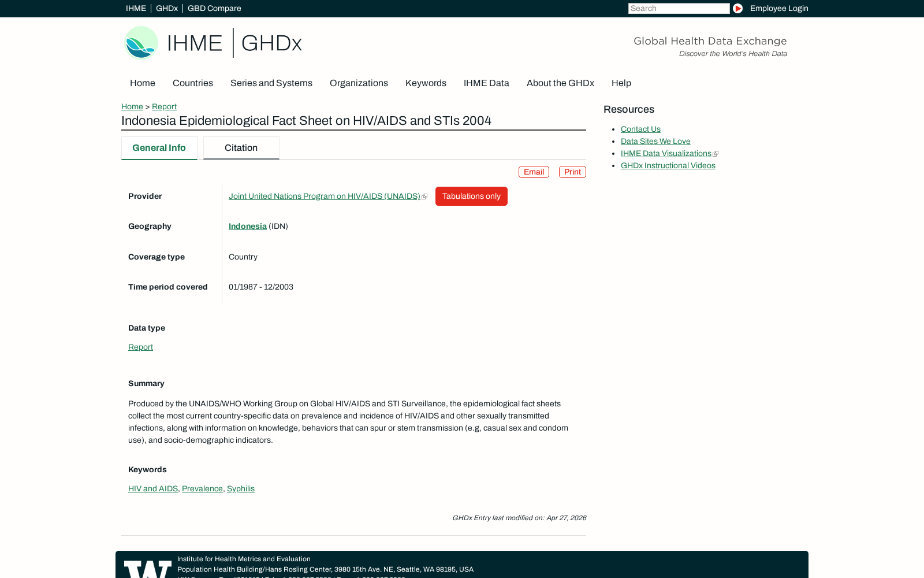Viewport: 924px width, 578px height.
Task: Open the Countries menu item
Action: pyautogui.click(x=193, y=83)
